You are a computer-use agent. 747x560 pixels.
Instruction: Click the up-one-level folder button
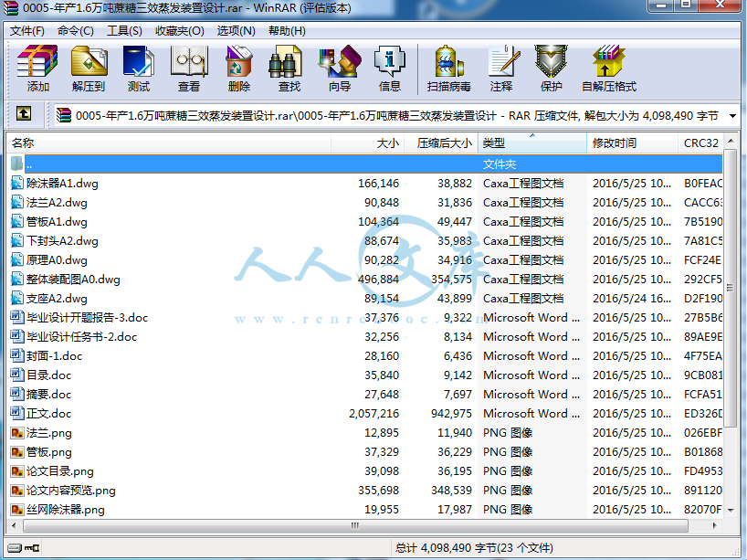24,114
